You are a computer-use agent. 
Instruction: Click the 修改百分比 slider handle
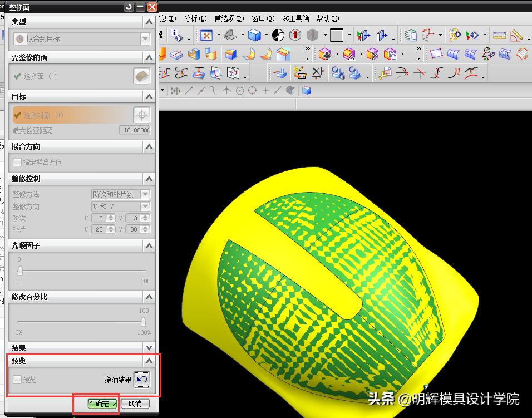coord(144,322)
